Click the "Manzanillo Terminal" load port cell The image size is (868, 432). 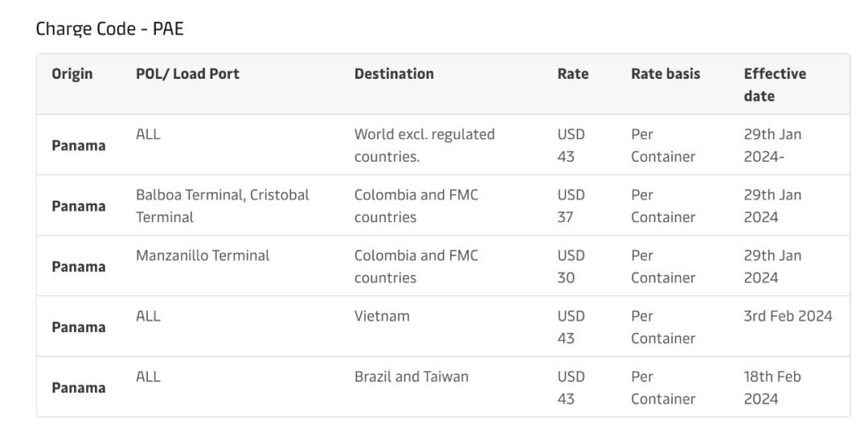[203, 256]
